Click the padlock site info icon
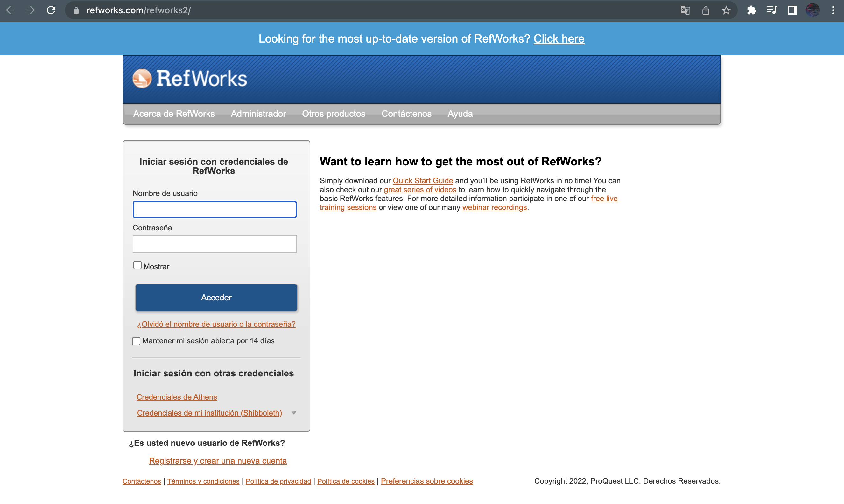 (76, 10)
